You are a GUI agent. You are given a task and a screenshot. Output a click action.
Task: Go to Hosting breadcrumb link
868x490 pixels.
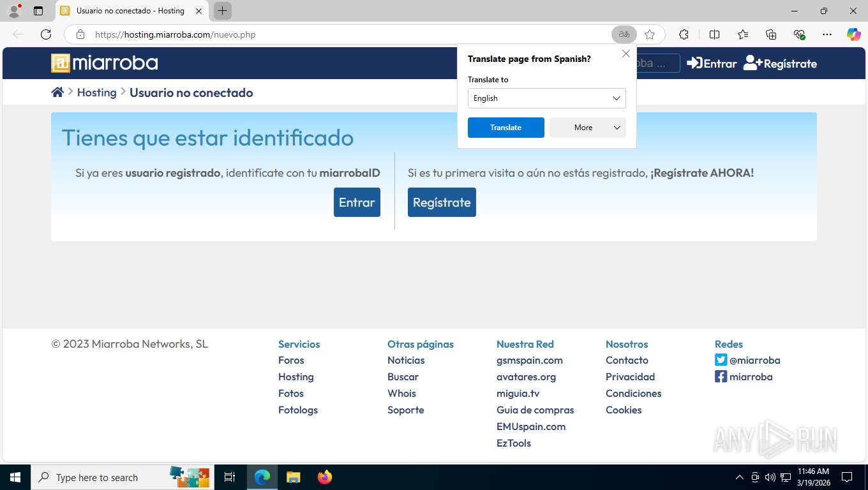click(x=97, y=93)
